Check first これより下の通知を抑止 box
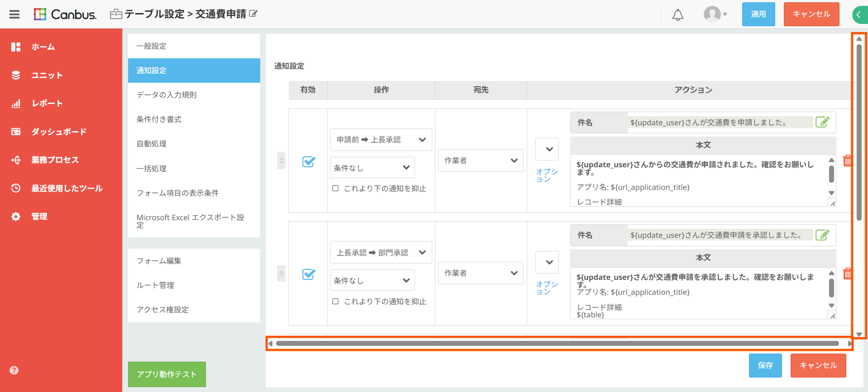This screenshot has width=868, height=392. (335, 188)
